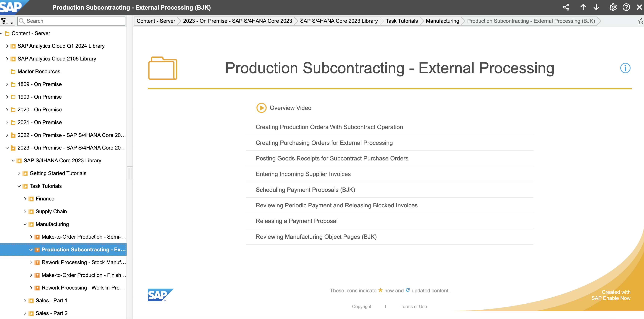This screenshot has width=644, height=319.
Task: Expand the 2021 - On Premise folder
Action: click(7, 122)
